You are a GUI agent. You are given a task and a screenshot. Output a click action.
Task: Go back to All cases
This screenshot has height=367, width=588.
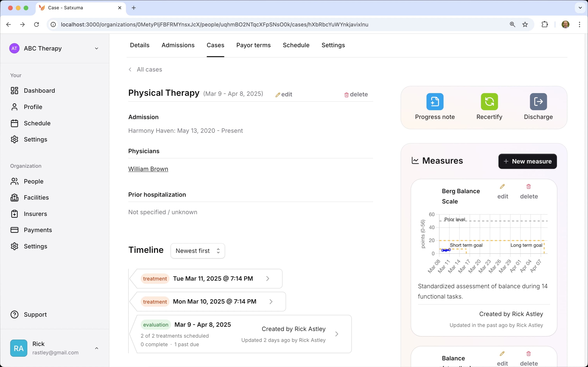[x=145, y=69]
